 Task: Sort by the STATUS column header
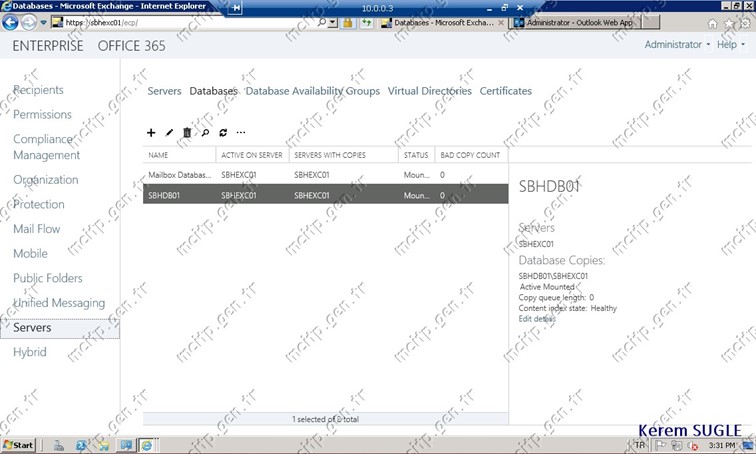[416, 155]
